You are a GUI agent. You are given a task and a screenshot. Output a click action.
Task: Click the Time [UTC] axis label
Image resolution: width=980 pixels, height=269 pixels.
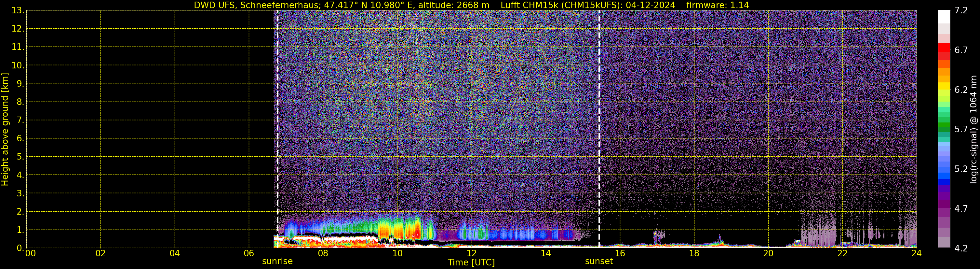tap(471, 262)
